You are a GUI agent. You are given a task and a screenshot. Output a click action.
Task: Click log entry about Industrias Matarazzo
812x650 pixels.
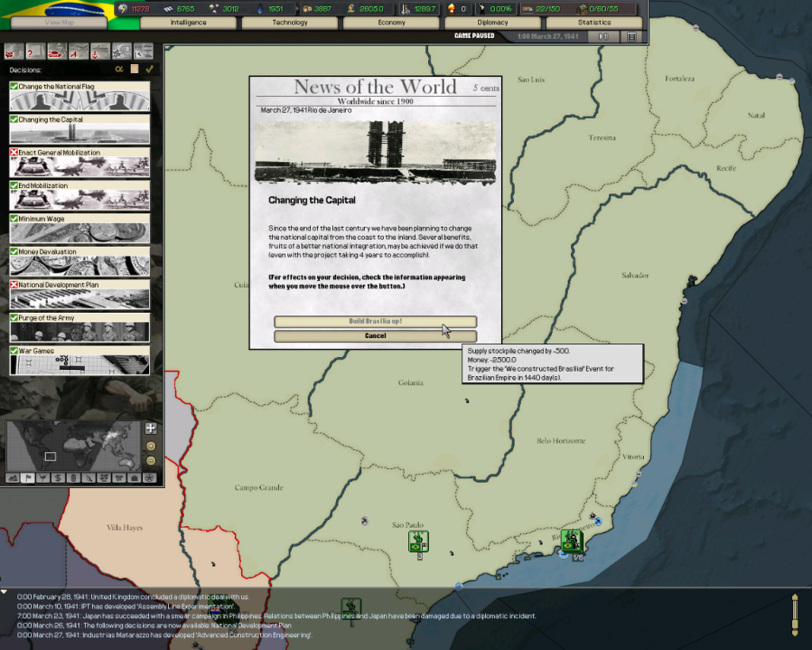(165, 635)
